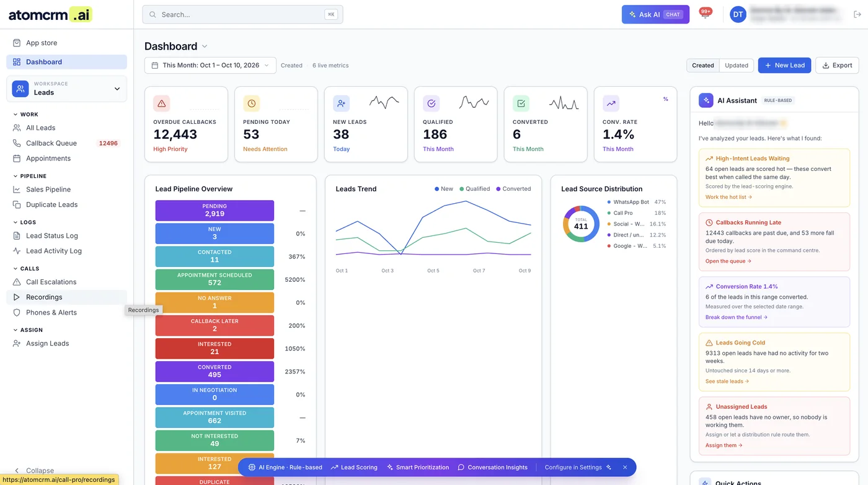
Task: Switch metrics to Created
Action: coord(703,65)
